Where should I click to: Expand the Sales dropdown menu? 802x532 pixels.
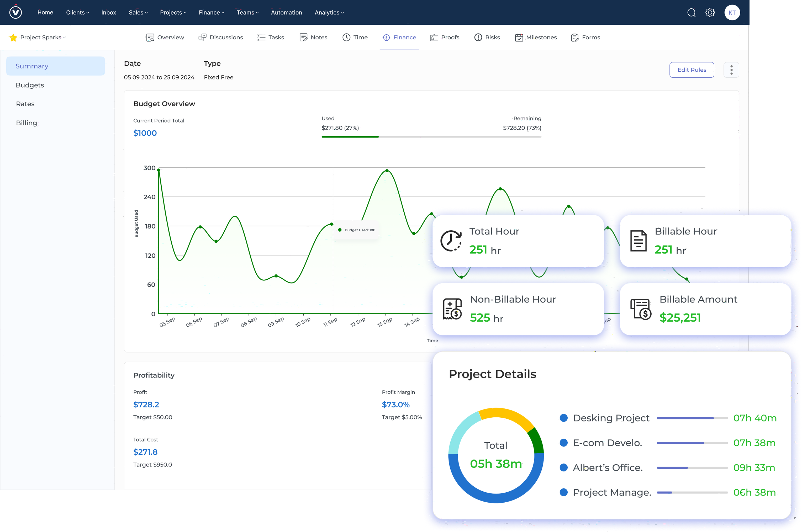point(138,13)
